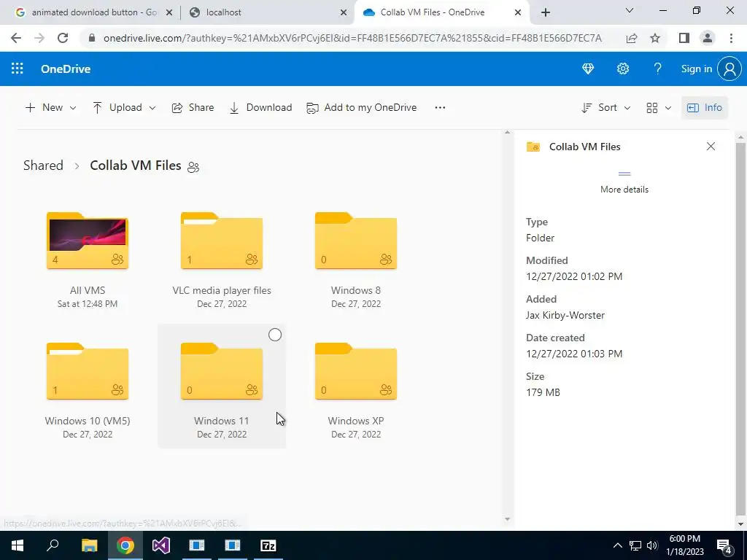Open the Chrome three-dot menu
Viewport: 747px width, 560px height.
pyautogui.click(x=731, y=38)
